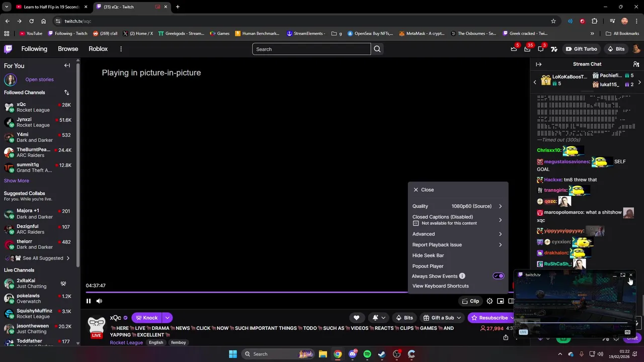The image size is (644, 362).
Task: Open the Rocket League category link under title
Action: tap(126, 342)
